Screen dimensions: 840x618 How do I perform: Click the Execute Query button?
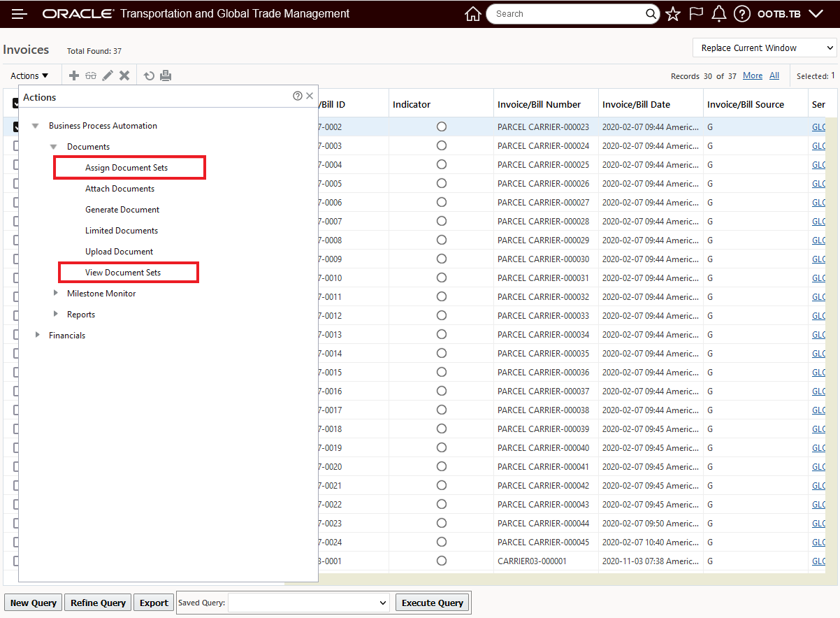click(x=432, y=602)
